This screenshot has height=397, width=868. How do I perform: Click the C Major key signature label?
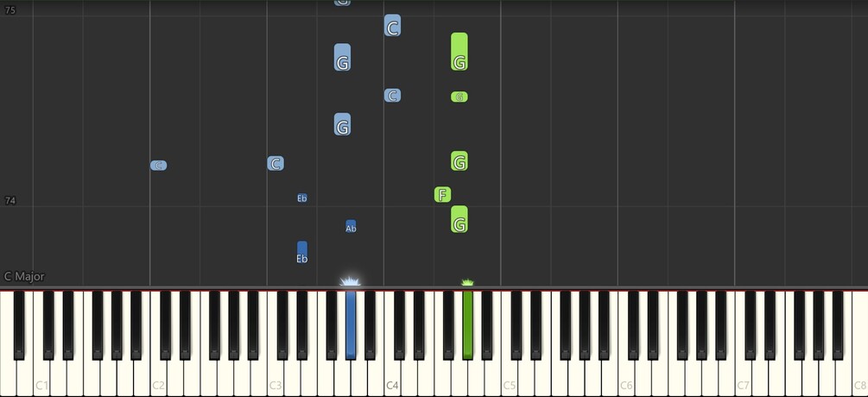(x=24, y=276)
